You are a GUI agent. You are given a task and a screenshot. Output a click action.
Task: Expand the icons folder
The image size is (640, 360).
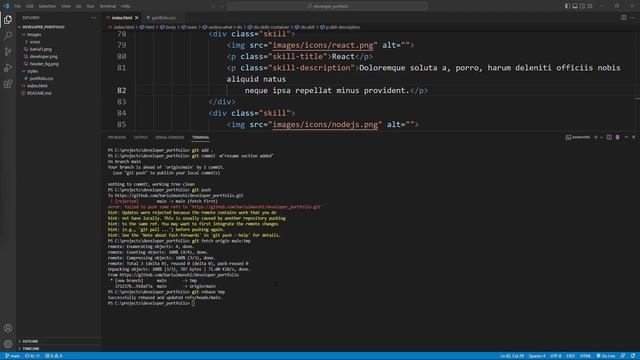tap(34, 42)
